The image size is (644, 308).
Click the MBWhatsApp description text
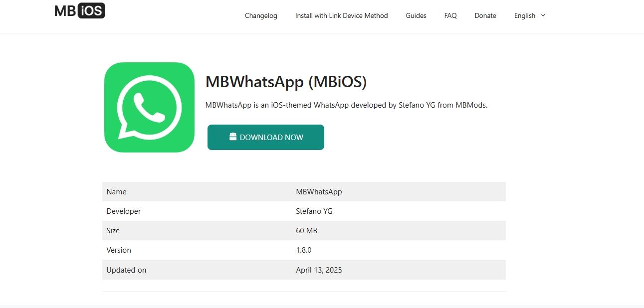tap(347, 105)
